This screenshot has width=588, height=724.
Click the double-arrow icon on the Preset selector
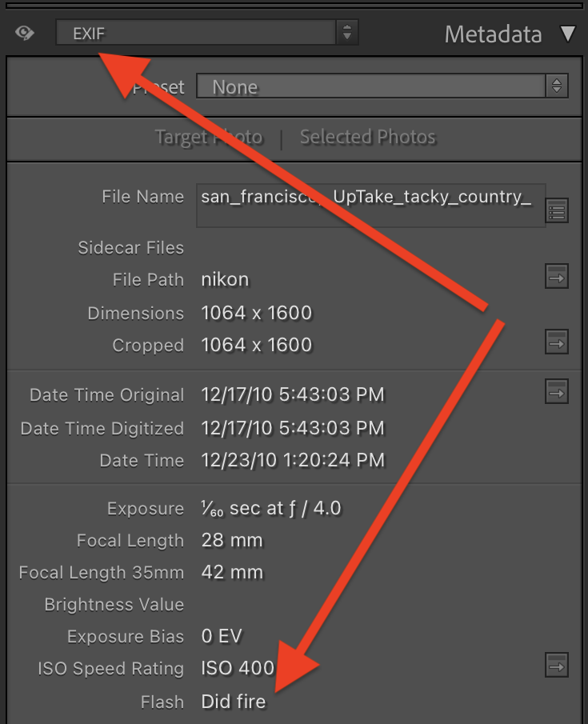pos(556,86)
